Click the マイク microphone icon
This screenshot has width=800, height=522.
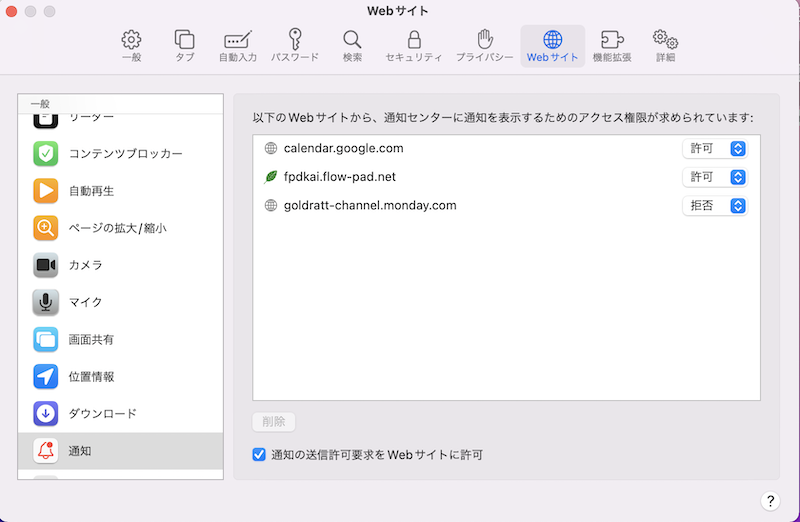point(45,302)
